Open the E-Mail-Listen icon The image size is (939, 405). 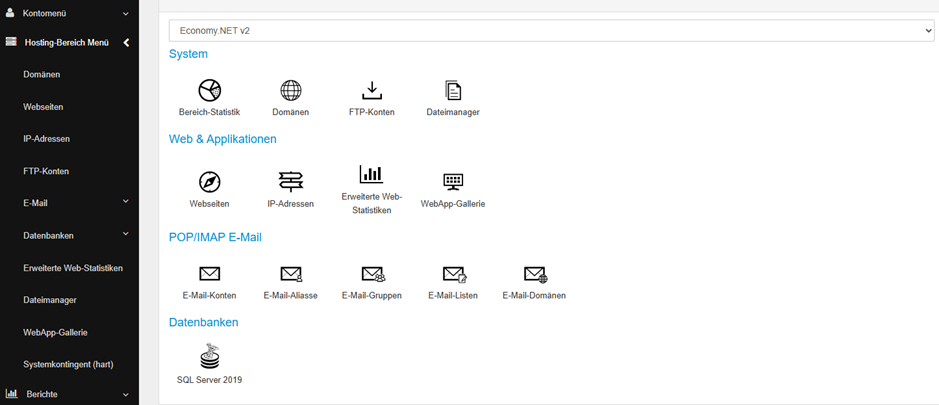tap(454, 274)
